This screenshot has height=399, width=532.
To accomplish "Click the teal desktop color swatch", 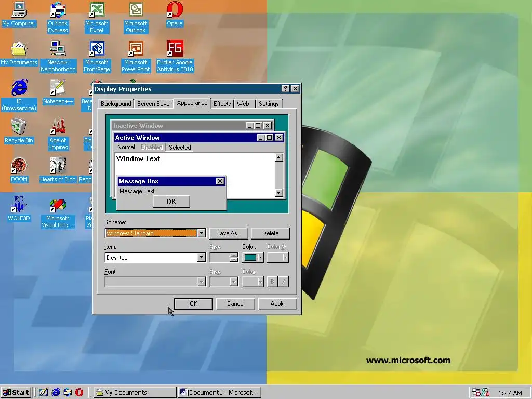I will [250, 258].
